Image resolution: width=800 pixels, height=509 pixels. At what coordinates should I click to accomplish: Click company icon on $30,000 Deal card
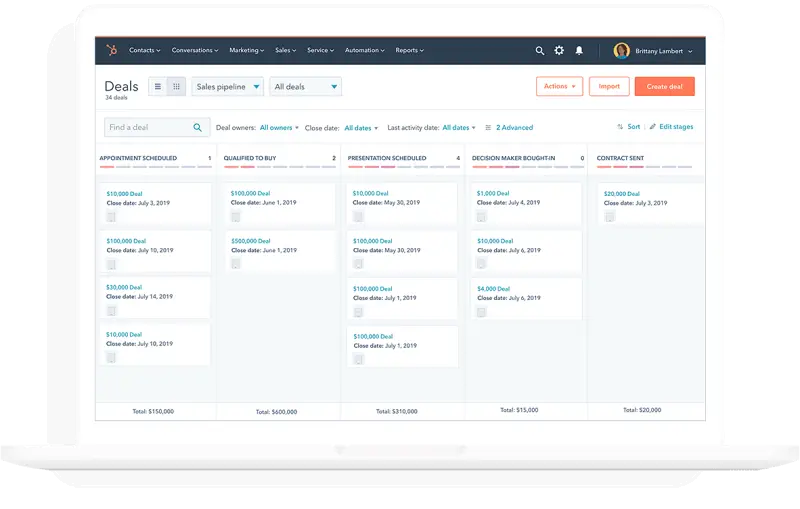click(x=111, y=311)
